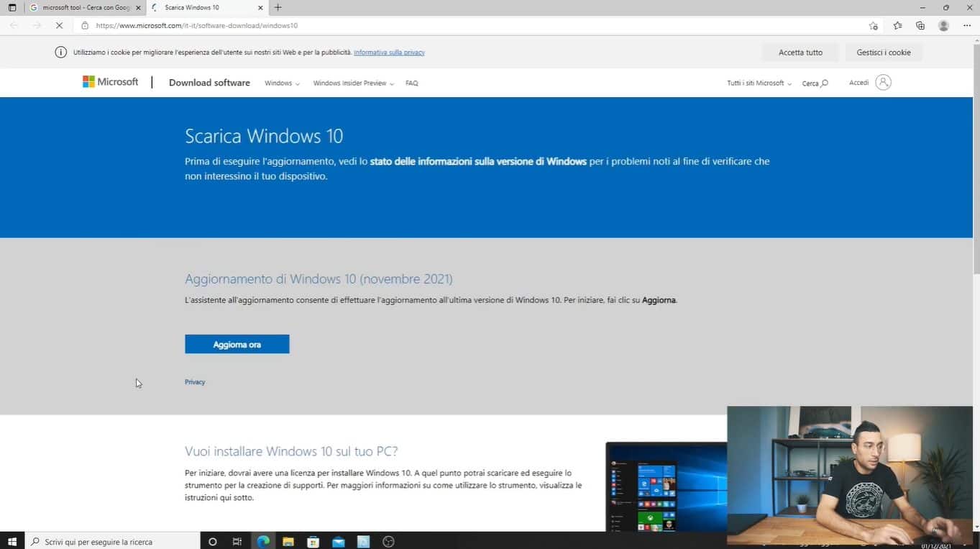Viewport: 980px width, 549px height.
Task: Click the Gestisci i cookie button
Action: point(884,53)
